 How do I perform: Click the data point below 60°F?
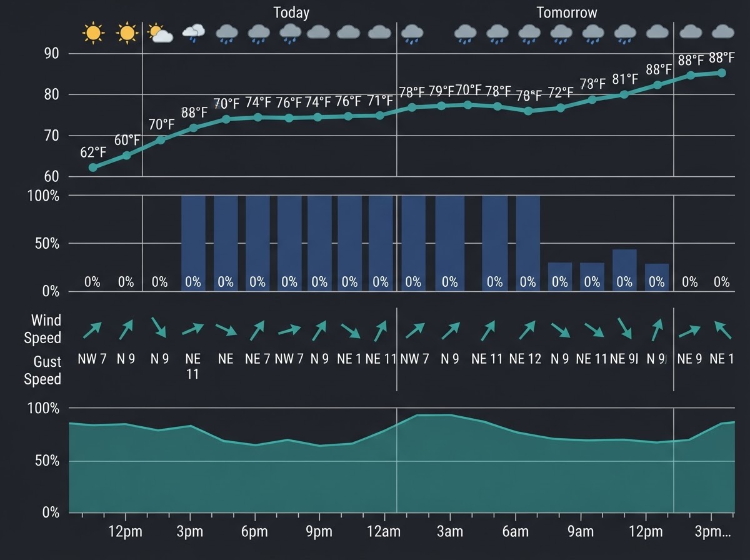127,155
